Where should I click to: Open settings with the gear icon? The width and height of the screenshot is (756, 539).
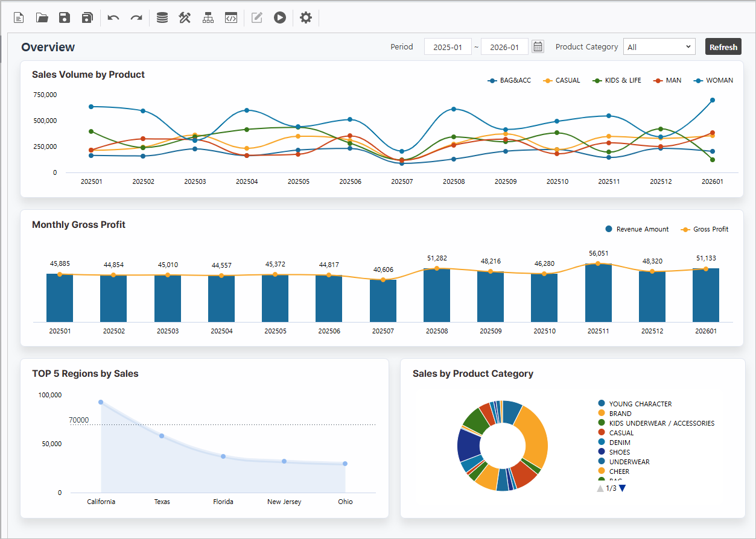[306, 17]
